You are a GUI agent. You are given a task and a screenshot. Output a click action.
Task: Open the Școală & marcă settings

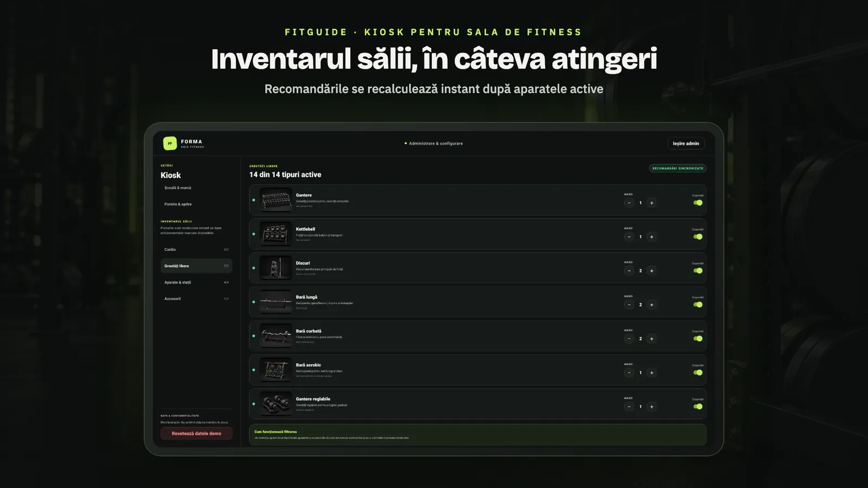[x=196, y=188]
